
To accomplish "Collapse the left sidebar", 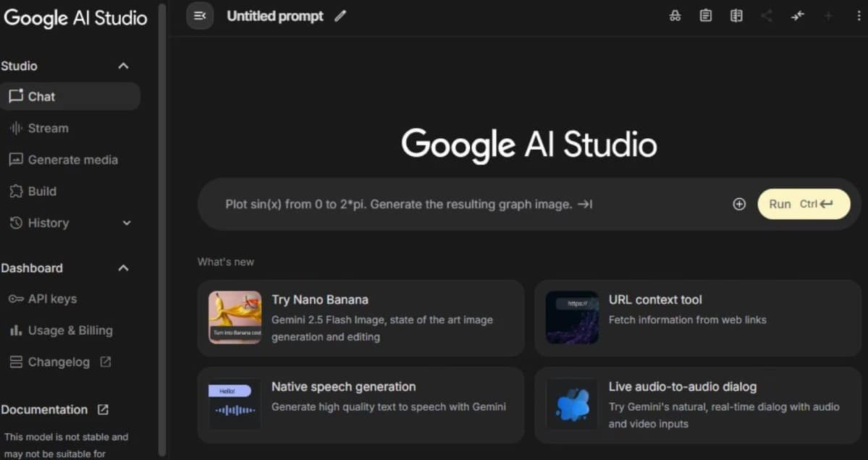I will point(200,15).
